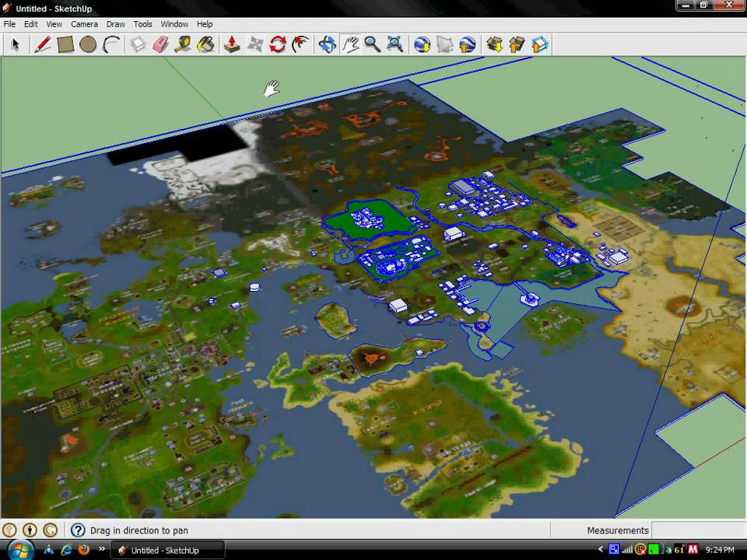Click the red M tray icon
The height and width of the screenshot is (560, 747).
693,550
